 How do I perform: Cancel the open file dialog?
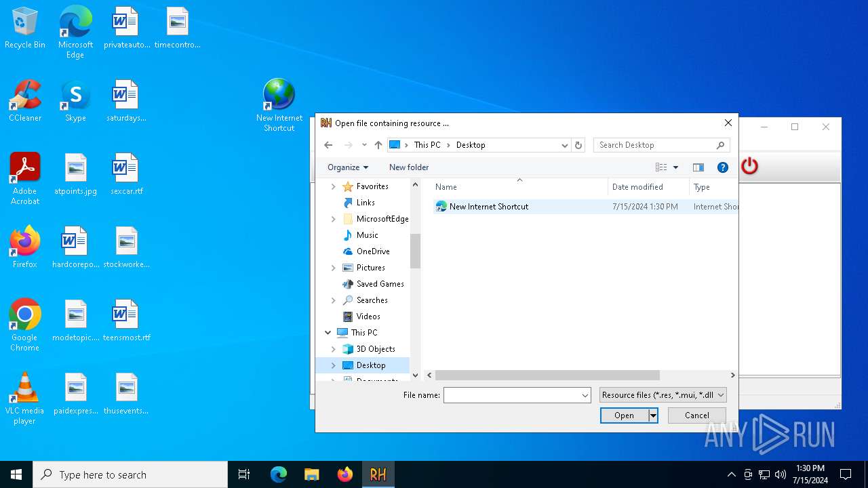[697, 415]
